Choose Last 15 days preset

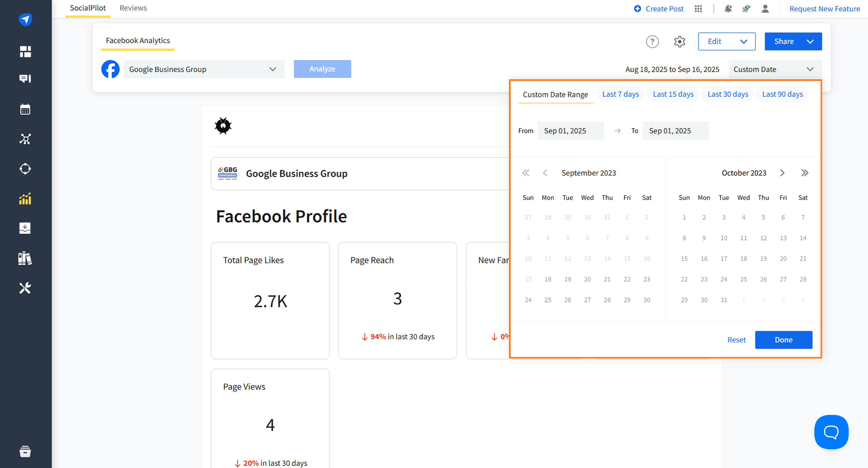point(673,94)
